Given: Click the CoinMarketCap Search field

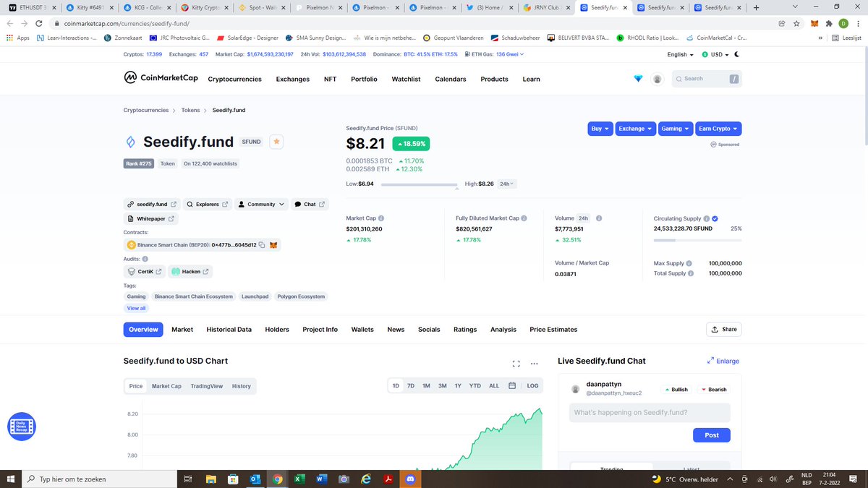Looking at the screenshot, I should pos(706,79).
